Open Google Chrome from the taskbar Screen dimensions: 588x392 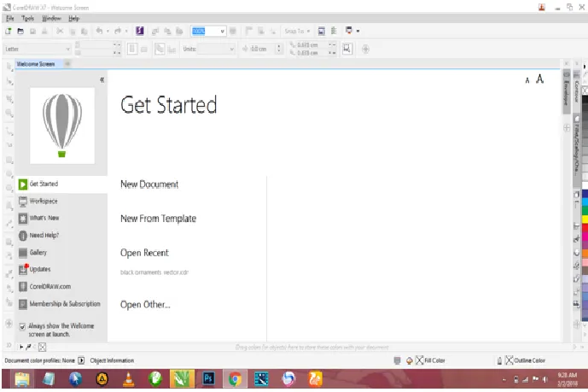236,379
